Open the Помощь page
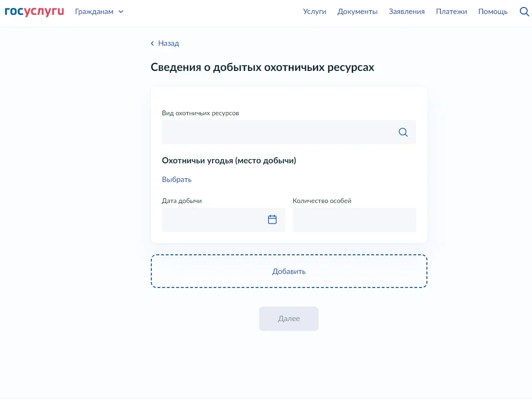The image size is (532, 399). pyautogui.click(x=493, y=12)
